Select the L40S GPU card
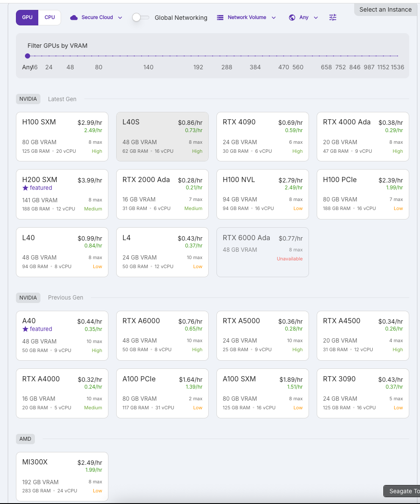Viewport: 420px width, 504px height. point(162,136)
